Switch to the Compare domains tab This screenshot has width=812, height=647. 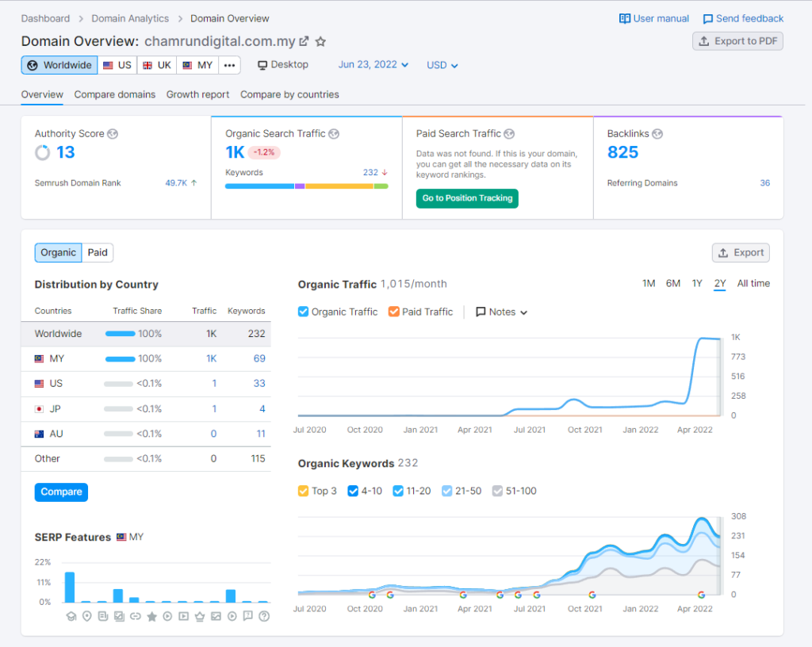[x=115, y=94]
